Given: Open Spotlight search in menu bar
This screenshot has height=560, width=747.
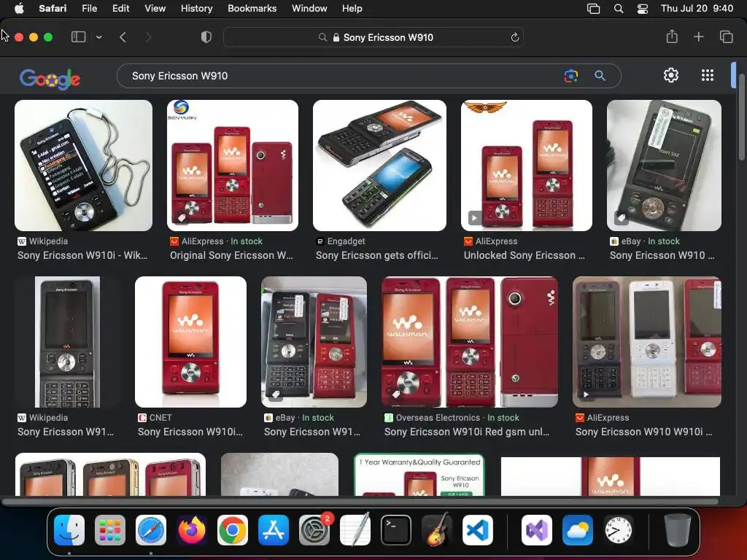Looking at the screenshot, I should pyautogui.click(x=619, y=9).
